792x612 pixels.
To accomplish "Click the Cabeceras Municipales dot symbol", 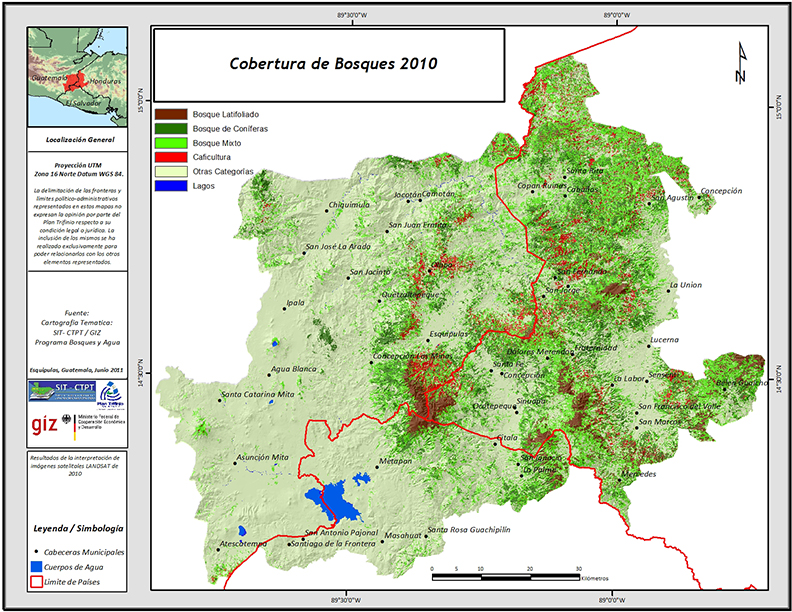I will click(x=38, y=552).
